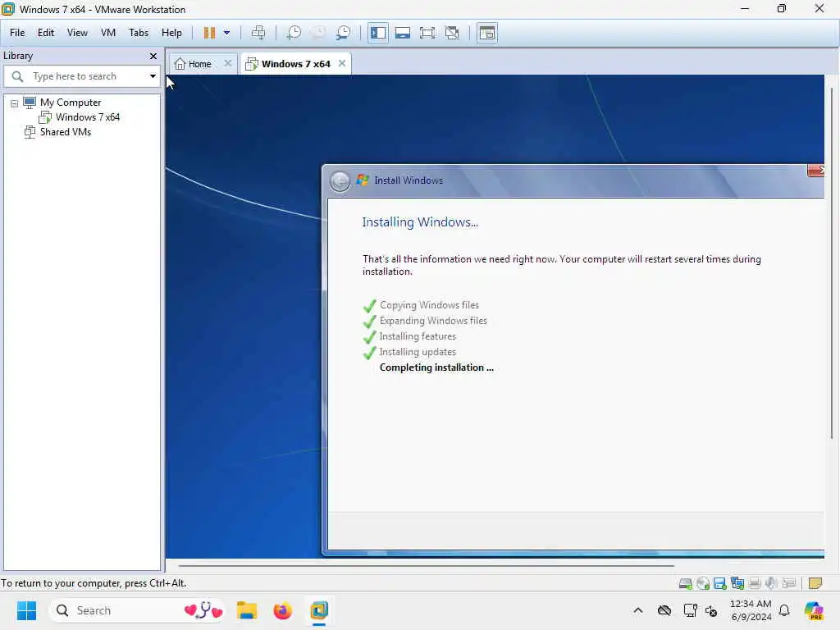840x630 pixels.
Task: Click the network adapter status icon
Action: pyautogui.click(x=737, y=583)
